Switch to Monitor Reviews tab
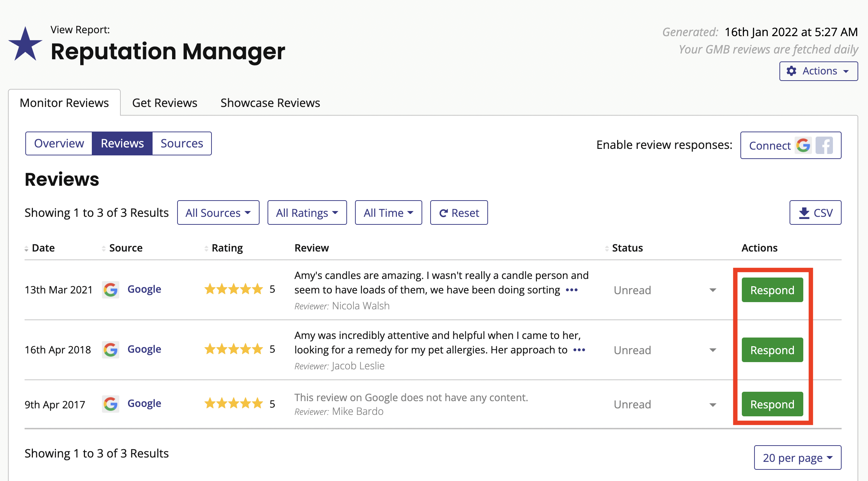 [x=64, y=103]
